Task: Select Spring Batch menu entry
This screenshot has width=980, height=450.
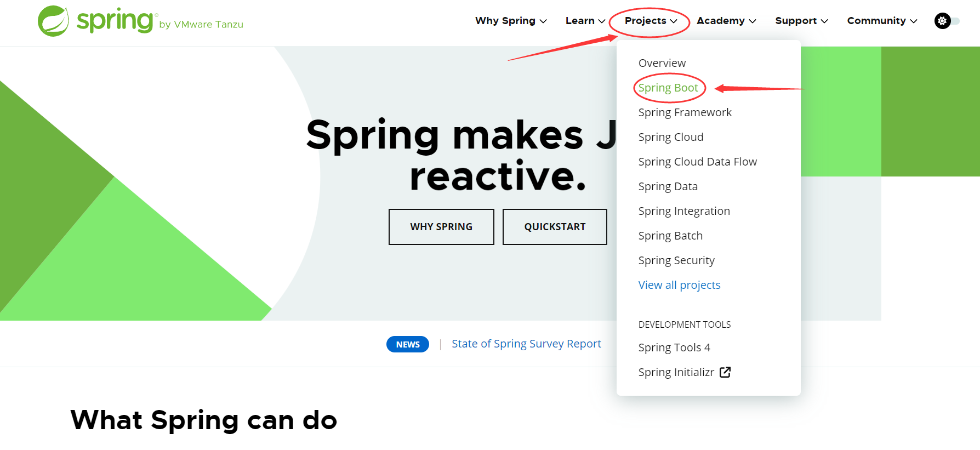Action: tap(670, 236)
